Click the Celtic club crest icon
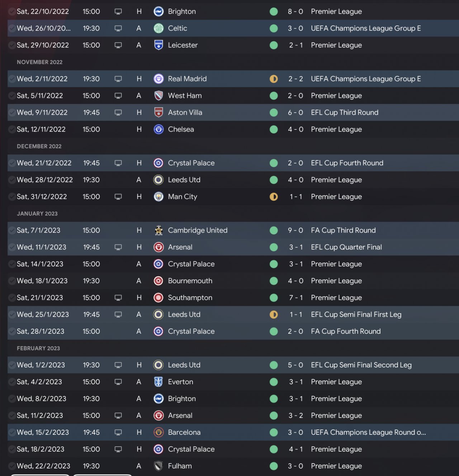The image size is (459, 476). [158, 28]
